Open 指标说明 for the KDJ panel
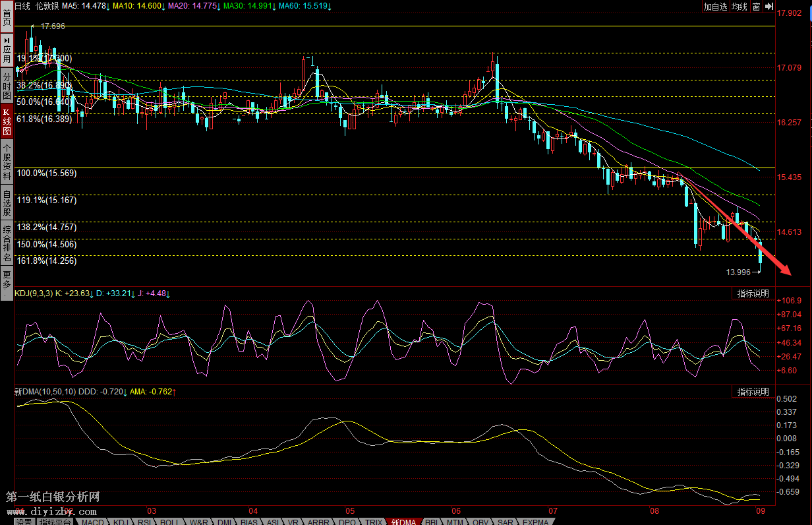This screenshot has height=525, width=812. coord(753,293)
